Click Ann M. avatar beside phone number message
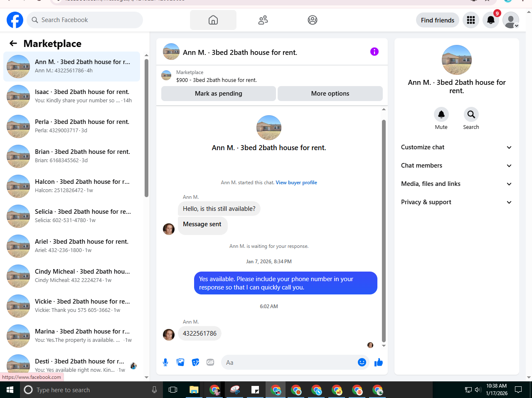 pyautogui.click(x=169, y=335)
